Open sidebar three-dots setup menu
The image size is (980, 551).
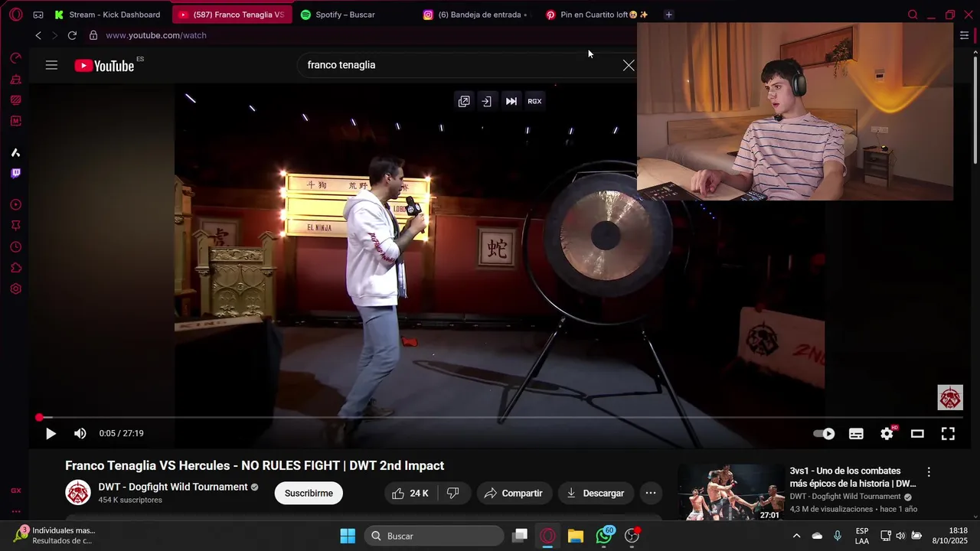tap(15, 511)
